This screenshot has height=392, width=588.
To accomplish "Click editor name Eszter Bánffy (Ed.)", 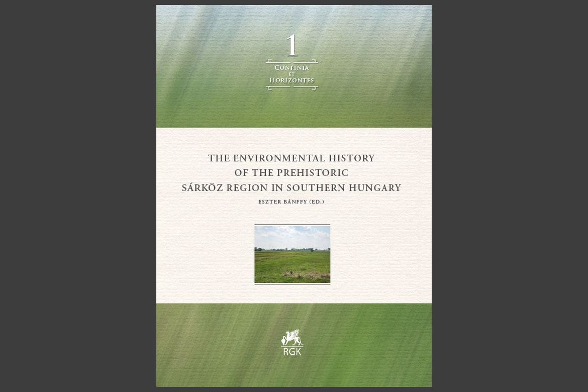I will click(x=291, y=202).
